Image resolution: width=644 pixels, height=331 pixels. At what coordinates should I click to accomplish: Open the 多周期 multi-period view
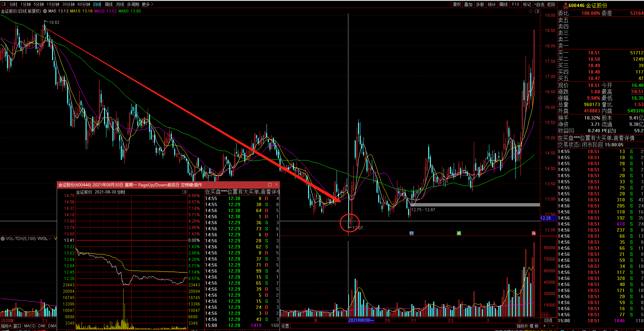point(133,4)
